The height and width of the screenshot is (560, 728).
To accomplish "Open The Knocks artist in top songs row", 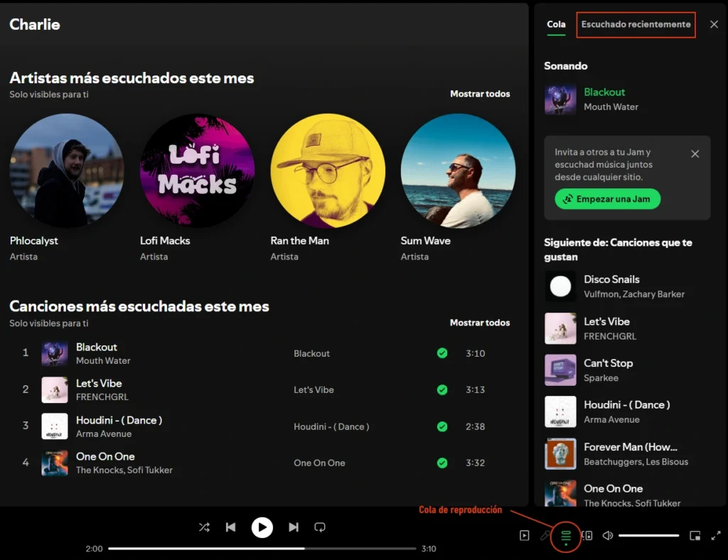I will tap(100, 470).
